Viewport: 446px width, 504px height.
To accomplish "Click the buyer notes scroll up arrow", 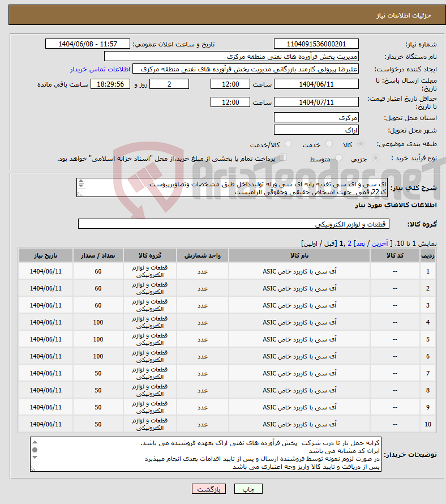I will 35,442.
